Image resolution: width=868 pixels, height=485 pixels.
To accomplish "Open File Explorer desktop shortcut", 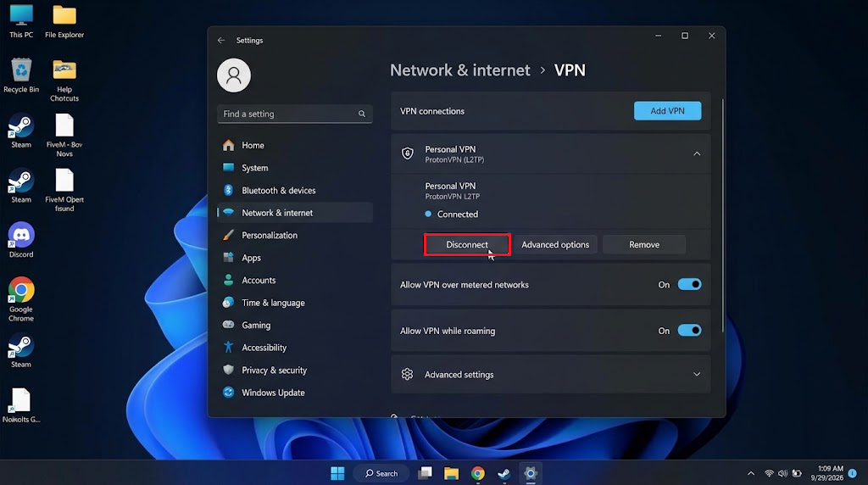I will (64, 21).
